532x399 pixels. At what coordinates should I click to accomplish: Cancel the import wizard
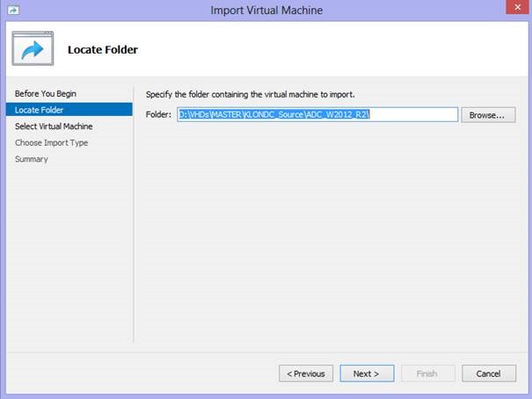click(x=489, y=374)
